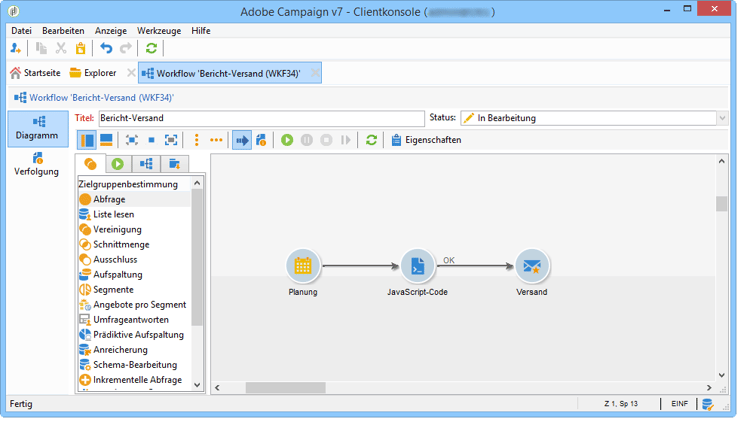The image size is (750, 428).
Task: Pause the workflow with pause button
Action: point(307,140)
